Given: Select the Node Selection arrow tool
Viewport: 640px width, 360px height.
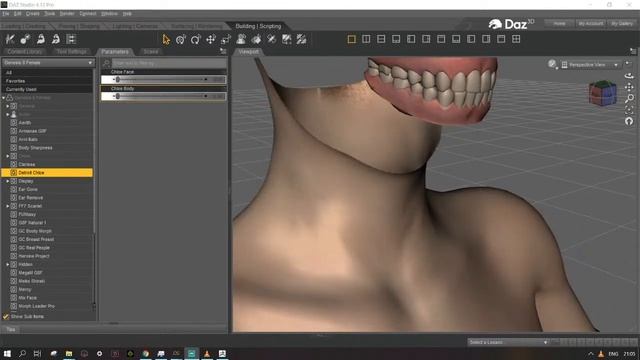Looking at the screenshot, I should point(166,39).
